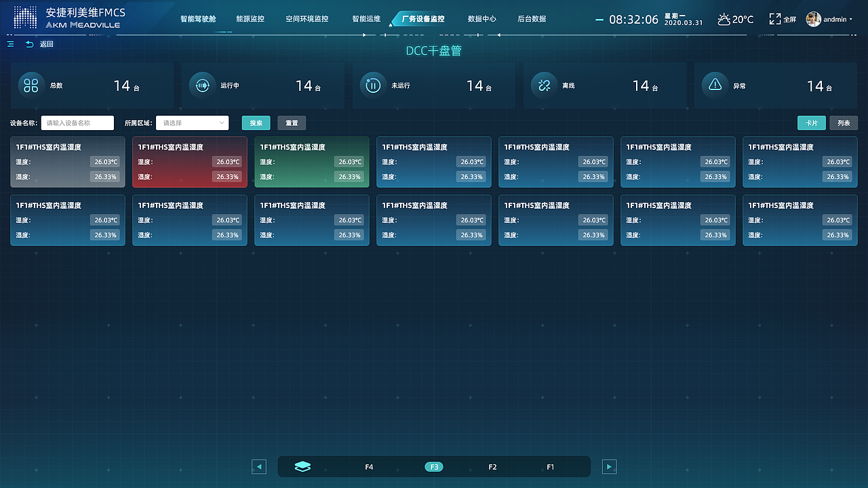The width and height of the screenshot is (868, 488).
Task: Click the 20°C temperature reading
Action: click(743, 20)
